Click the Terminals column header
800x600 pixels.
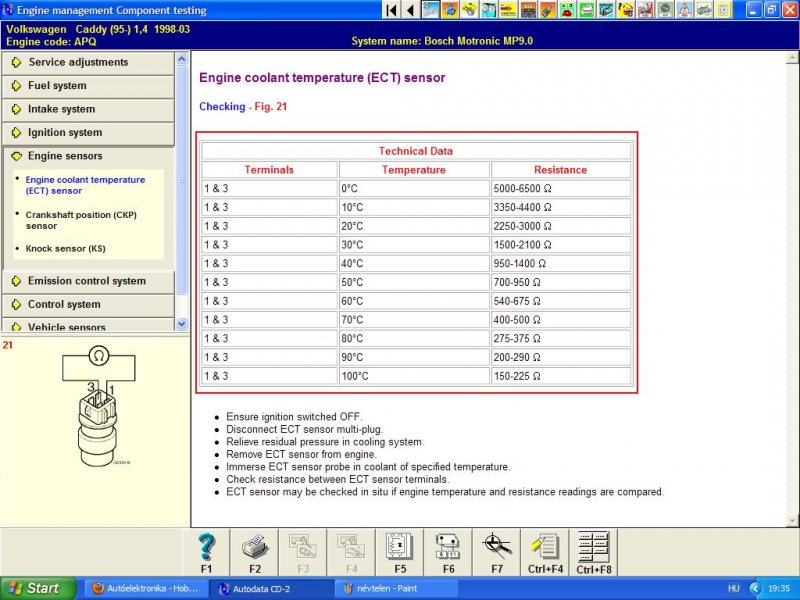point(269,170)
